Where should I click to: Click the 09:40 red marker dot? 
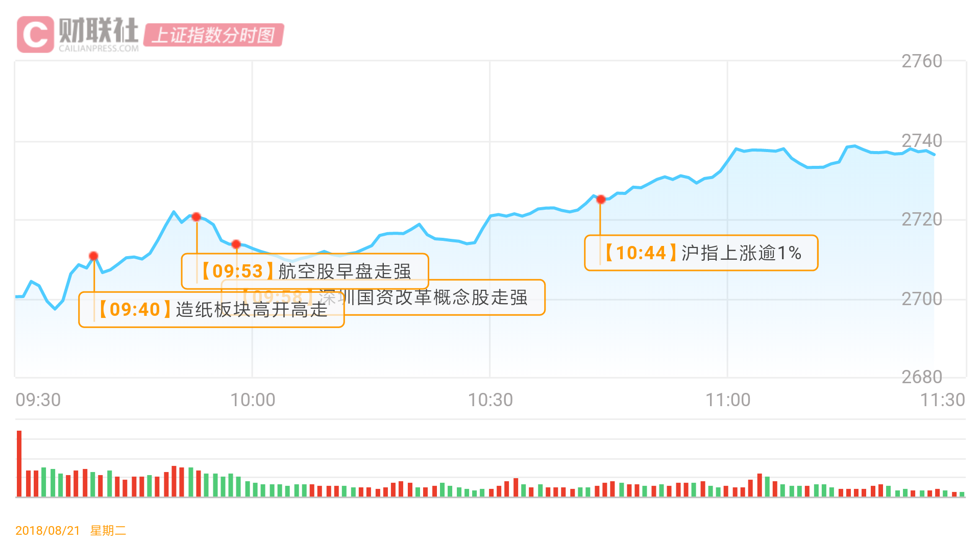click(x=93, y=256)
